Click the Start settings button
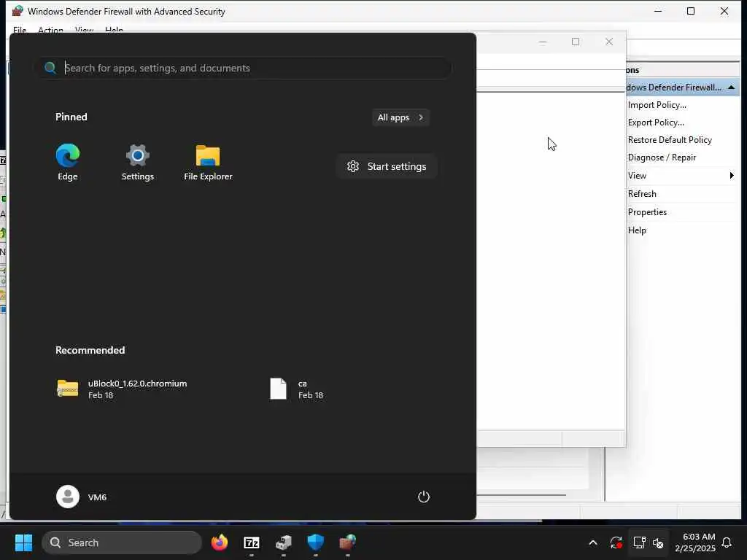 [x=387, y=166]
